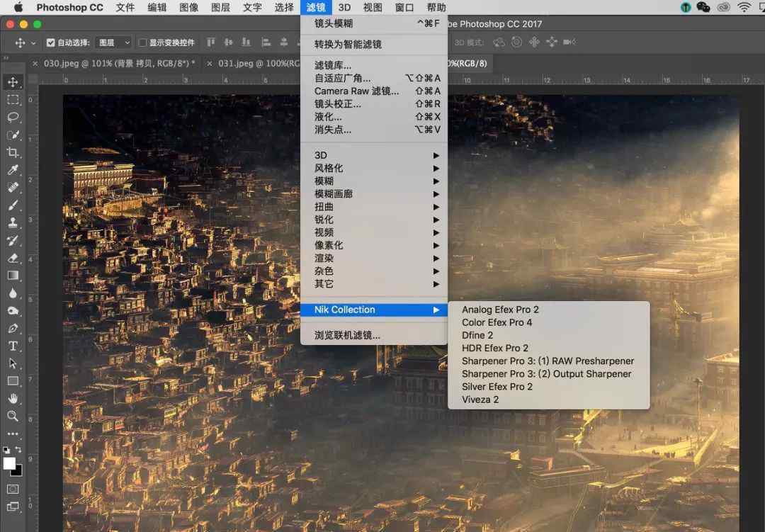Select the Brush tool
The height and width of the screenshot is (532, 765).
pos(13,205)
